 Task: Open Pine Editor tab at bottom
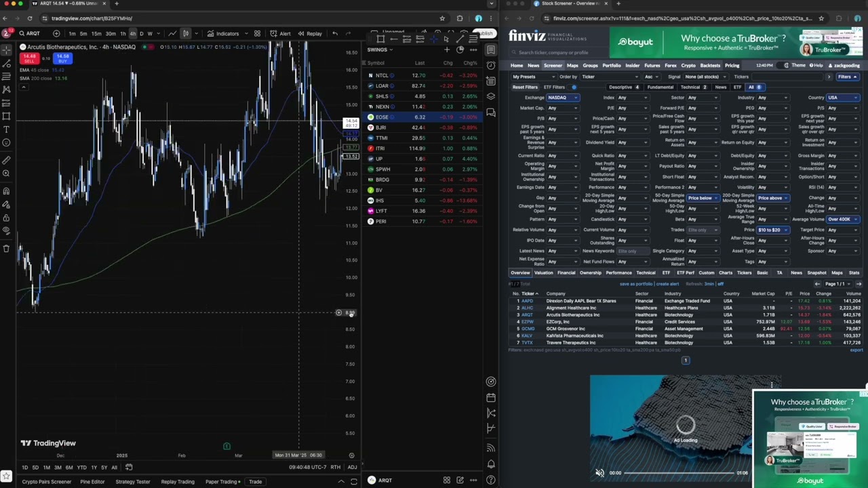pyautogui.click(x=92, y=482)
